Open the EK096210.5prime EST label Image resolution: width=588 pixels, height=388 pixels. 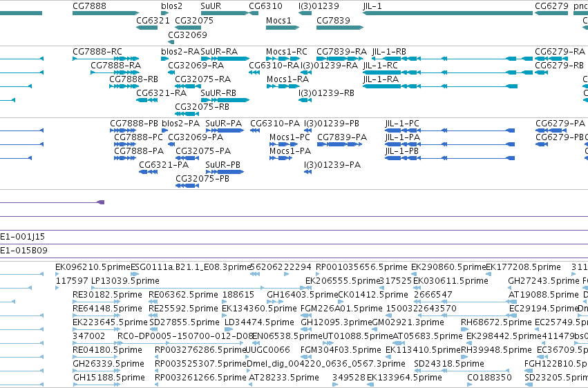93,267
